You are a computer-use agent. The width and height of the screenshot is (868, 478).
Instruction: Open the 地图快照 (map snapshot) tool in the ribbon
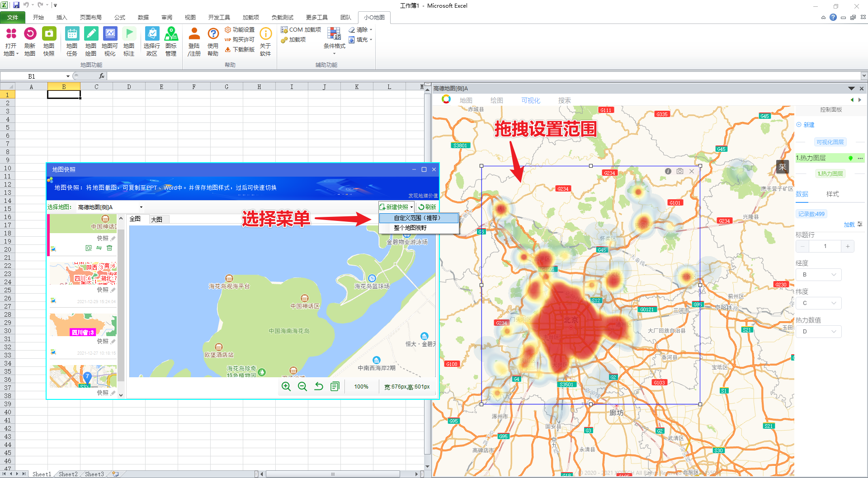coord(49,42)
